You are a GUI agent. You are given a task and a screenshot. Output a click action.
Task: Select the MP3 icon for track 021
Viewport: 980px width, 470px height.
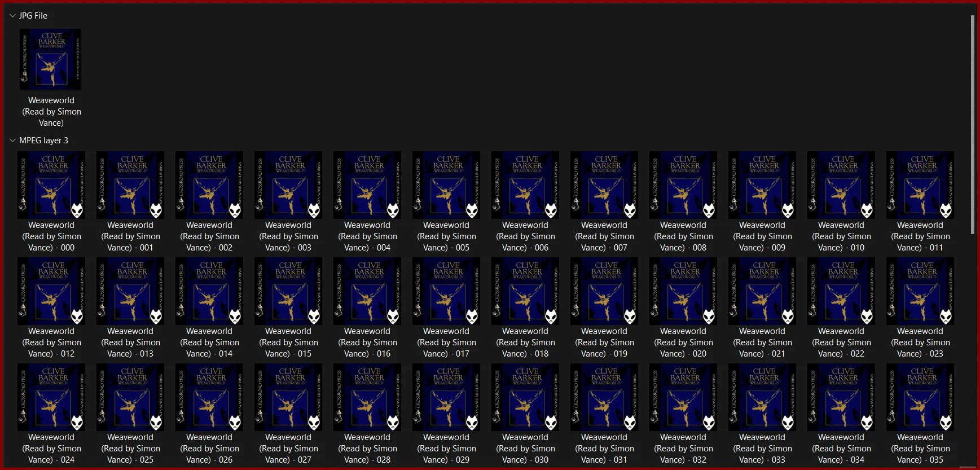pos(762,291)
